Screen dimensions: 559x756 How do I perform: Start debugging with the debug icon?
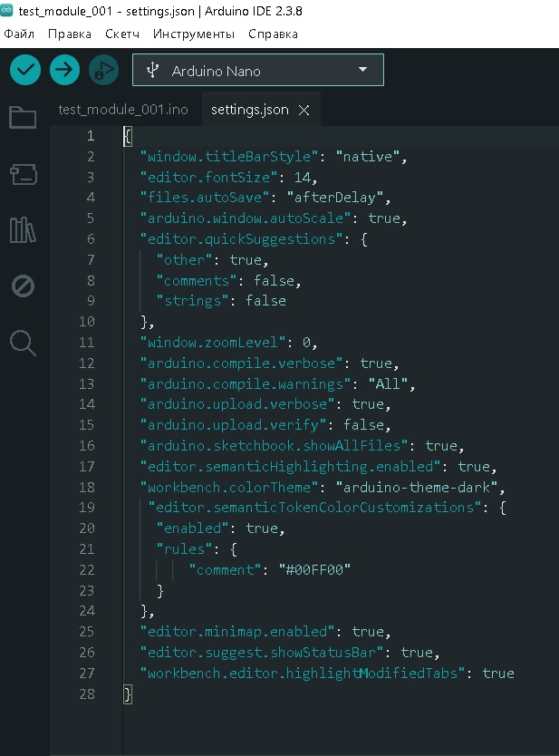coord(103,70)
